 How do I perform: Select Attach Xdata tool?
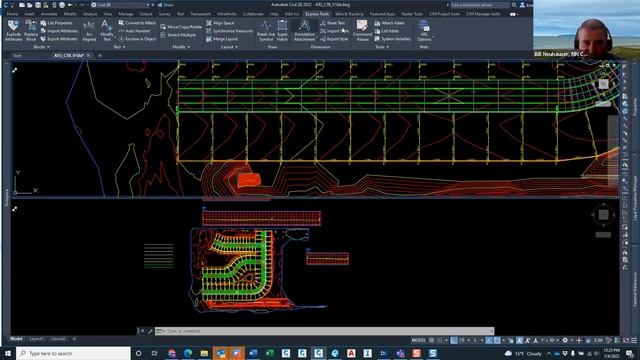tap(389, 23)
